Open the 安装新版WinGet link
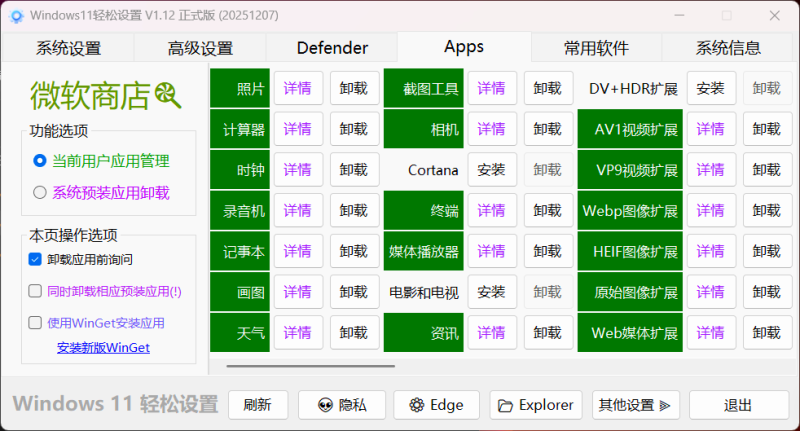Image resolution: width=800 pixels, height=431 pixels. click(103, 348)
